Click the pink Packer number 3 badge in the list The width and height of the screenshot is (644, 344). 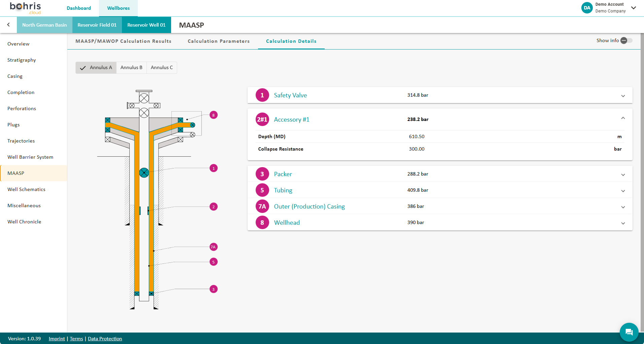click(262, 174)
